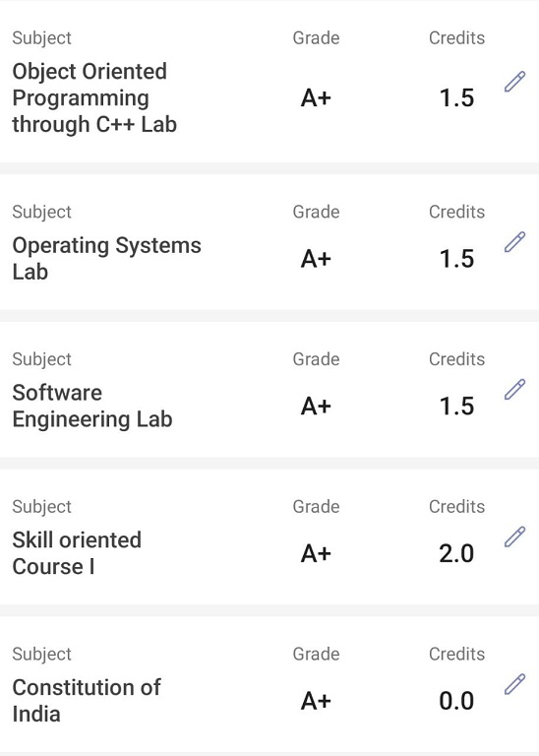The width and height of the screenshot is (539, 756).
Task: Tap A+ grade of C++ Lab subject
Action: click(316, 98)
